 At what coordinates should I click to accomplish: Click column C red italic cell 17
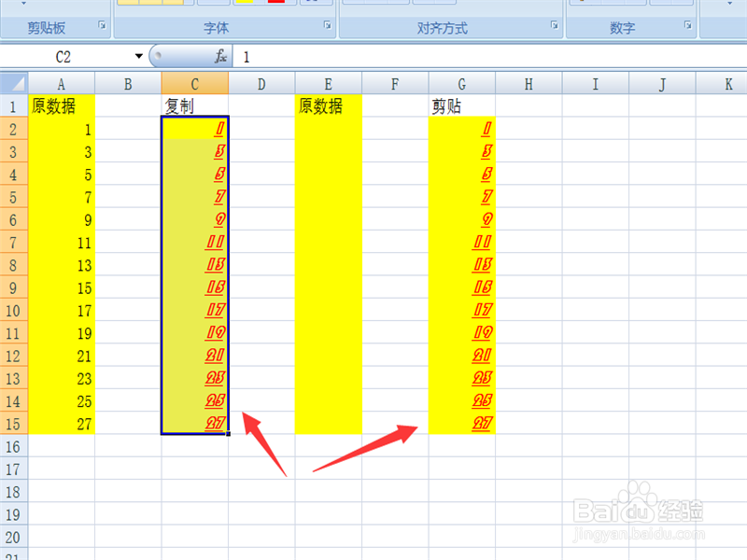pos(195,310)
